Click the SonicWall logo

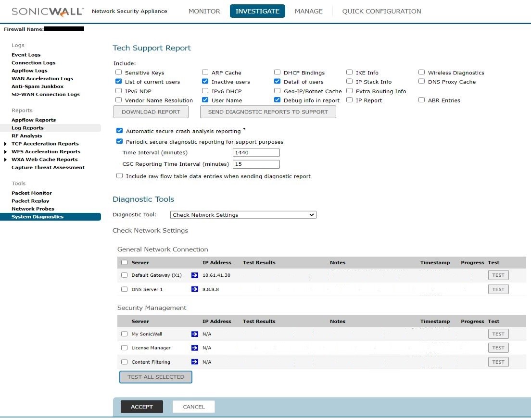point(47,12)
